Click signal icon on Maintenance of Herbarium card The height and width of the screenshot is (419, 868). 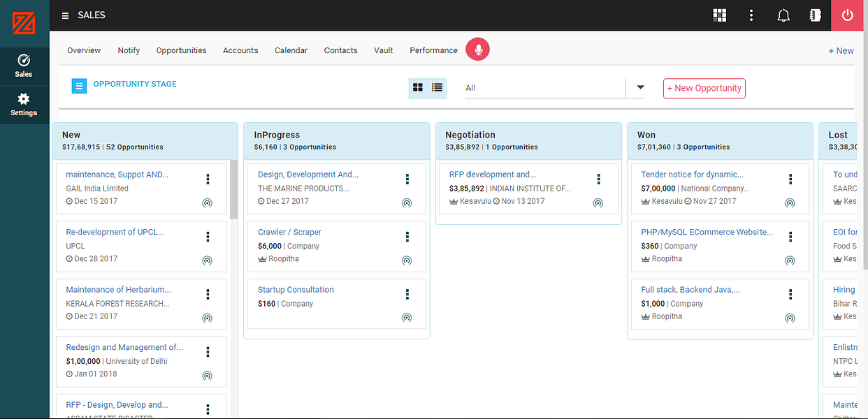click(207, 318)
